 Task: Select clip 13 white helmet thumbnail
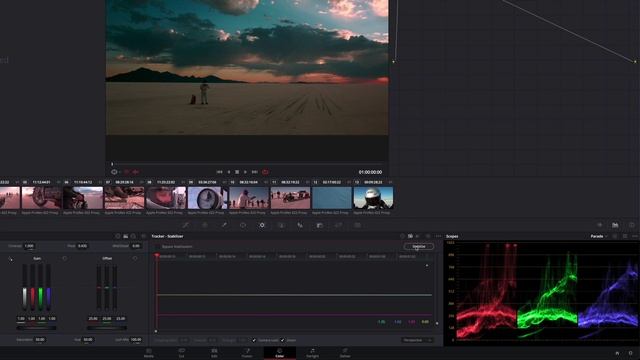pyautogui.click(x=373, y=198)
